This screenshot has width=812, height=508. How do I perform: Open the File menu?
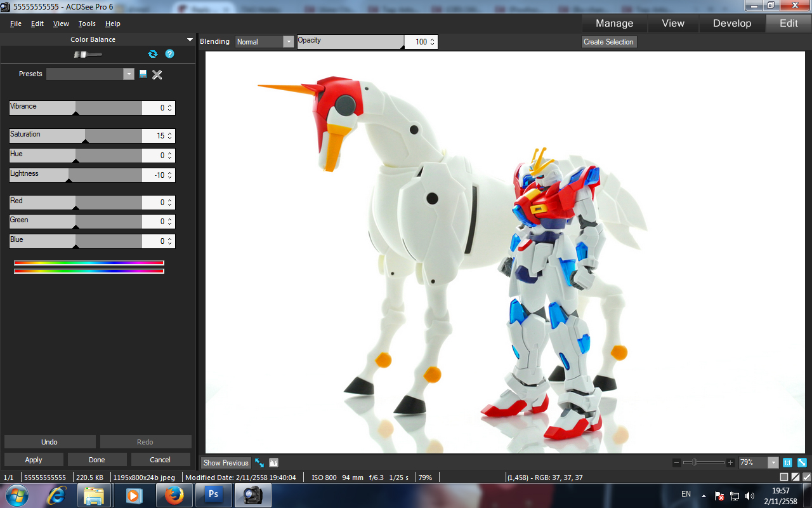pos(16,23)
